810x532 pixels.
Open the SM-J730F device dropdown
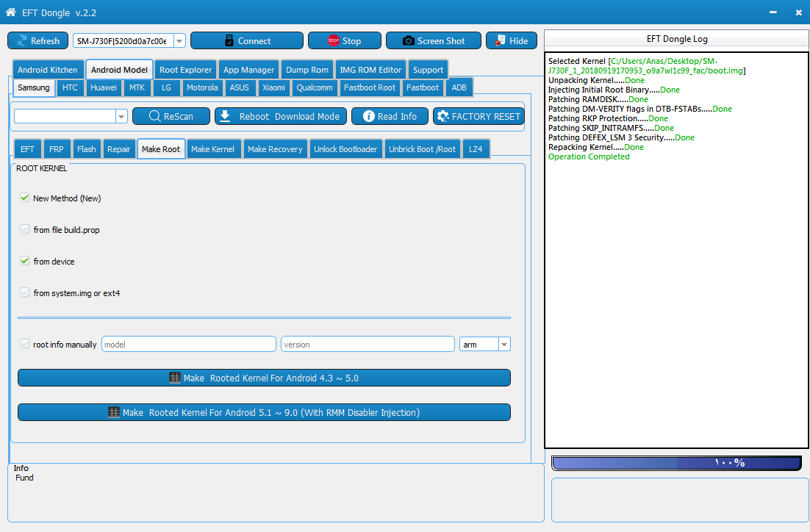coord(179,41)
